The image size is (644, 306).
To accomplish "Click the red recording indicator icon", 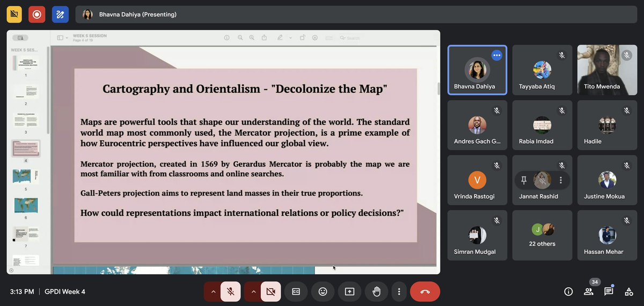I will coord(37,14).
